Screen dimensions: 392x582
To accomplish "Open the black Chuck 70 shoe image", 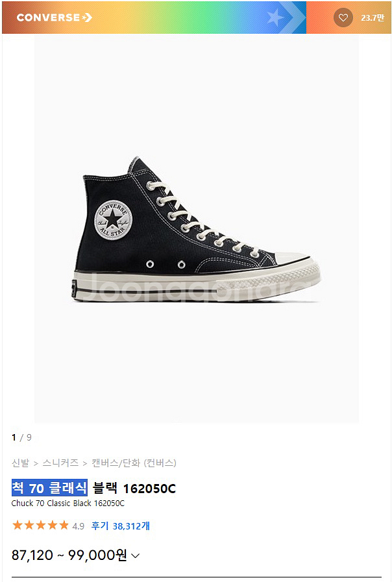I will point(196,229).
